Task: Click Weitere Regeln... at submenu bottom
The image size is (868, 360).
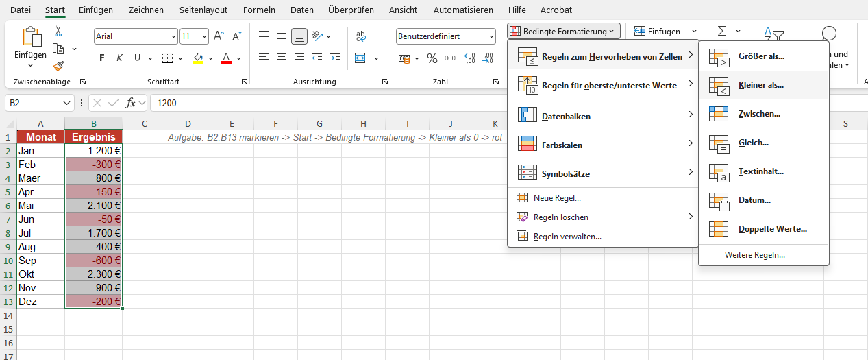Action: pos(764,255)
